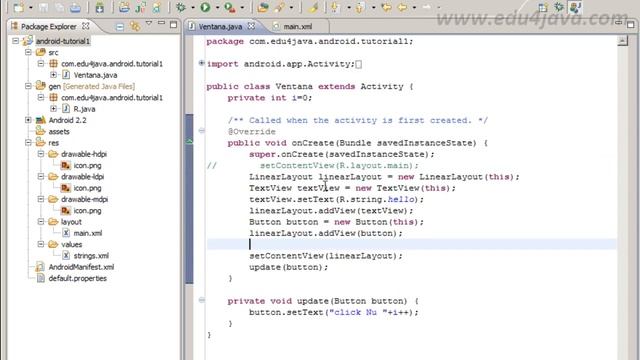Viewport: 640px width, 360px height.
Task: Collapse the gen folder node
Action: click(x=28, y=86)
